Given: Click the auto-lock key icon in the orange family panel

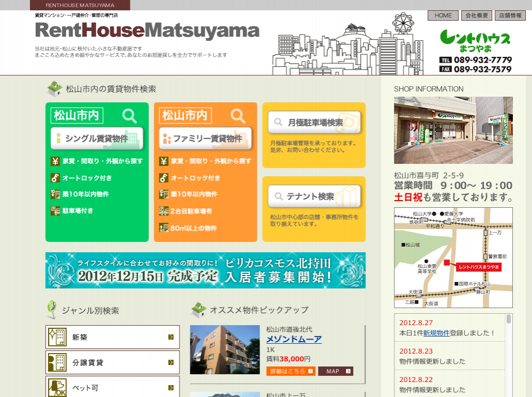Looking at the screenshot, I should pos(163,178).
